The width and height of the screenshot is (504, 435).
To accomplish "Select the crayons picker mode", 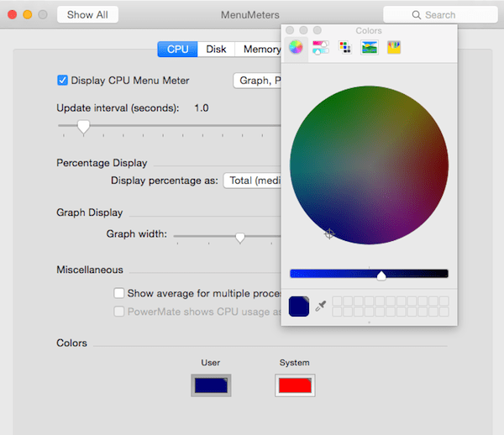I will pos(394,48).
